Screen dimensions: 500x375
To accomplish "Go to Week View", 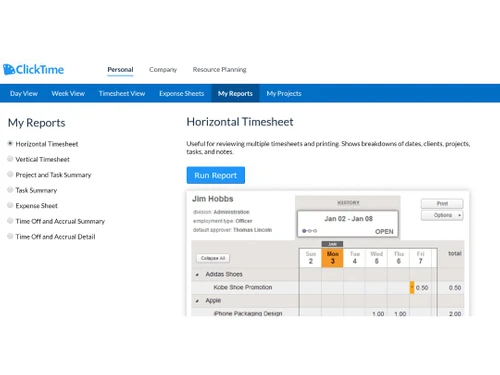I will (x=68, y=94).
